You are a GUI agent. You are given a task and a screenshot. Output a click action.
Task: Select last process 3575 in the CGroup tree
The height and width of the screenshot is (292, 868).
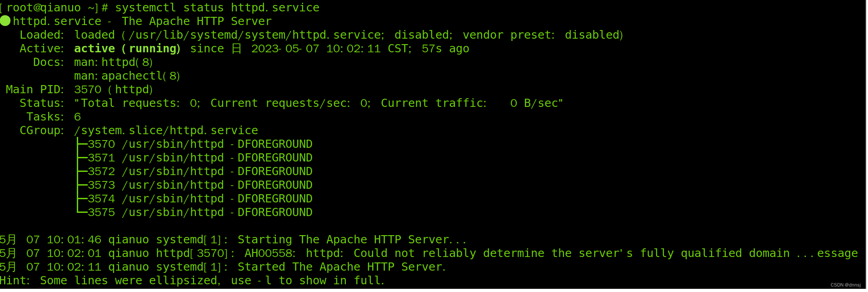tap(200, 212)
